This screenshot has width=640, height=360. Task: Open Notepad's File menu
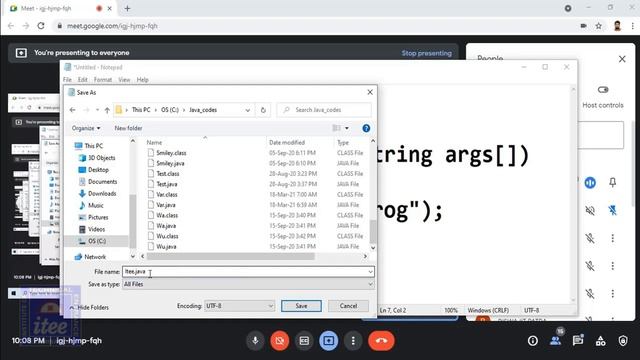click(x=67, y=80)
